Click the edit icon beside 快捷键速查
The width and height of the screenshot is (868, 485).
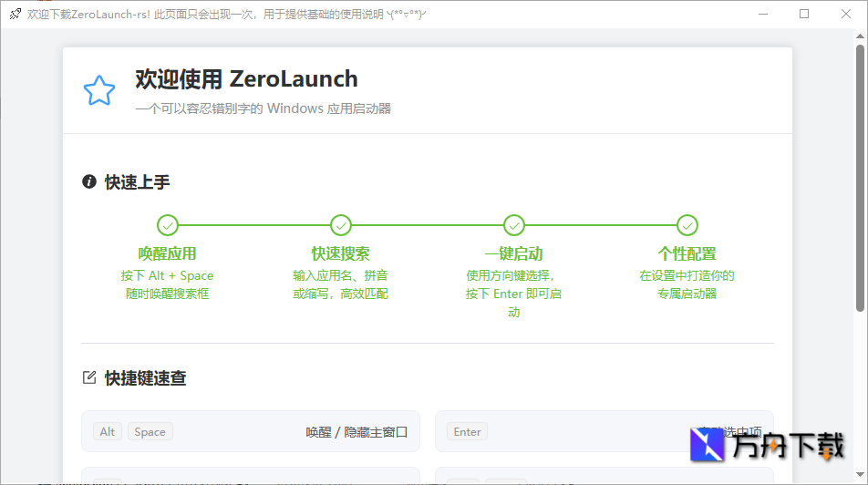tap(89, 377)
